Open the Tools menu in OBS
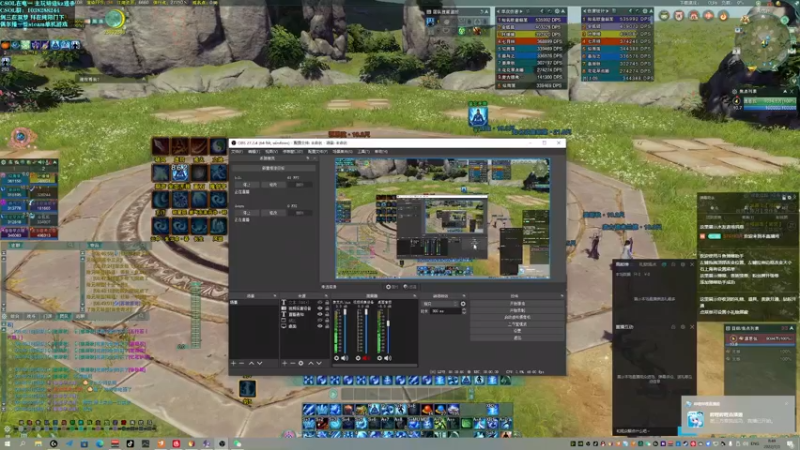 363,152
